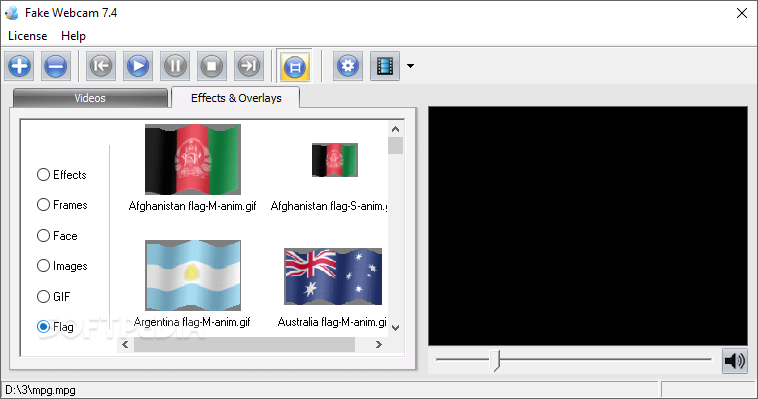Select the Effects & Overlays tab
758x399 pixels.
236,98
